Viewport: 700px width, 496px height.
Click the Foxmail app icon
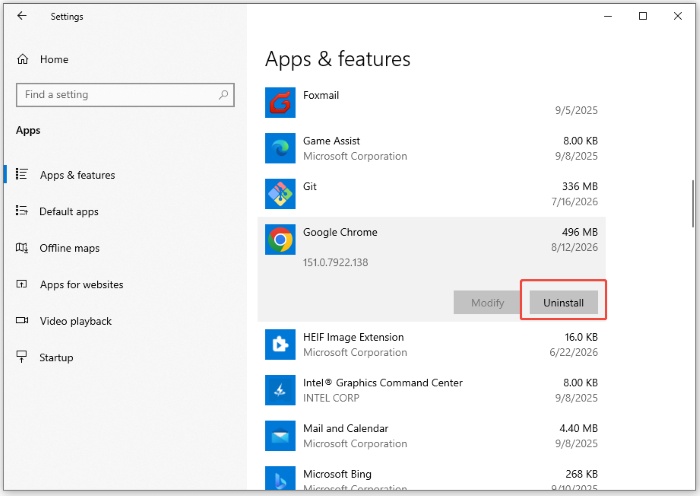(x=280, y=102)
